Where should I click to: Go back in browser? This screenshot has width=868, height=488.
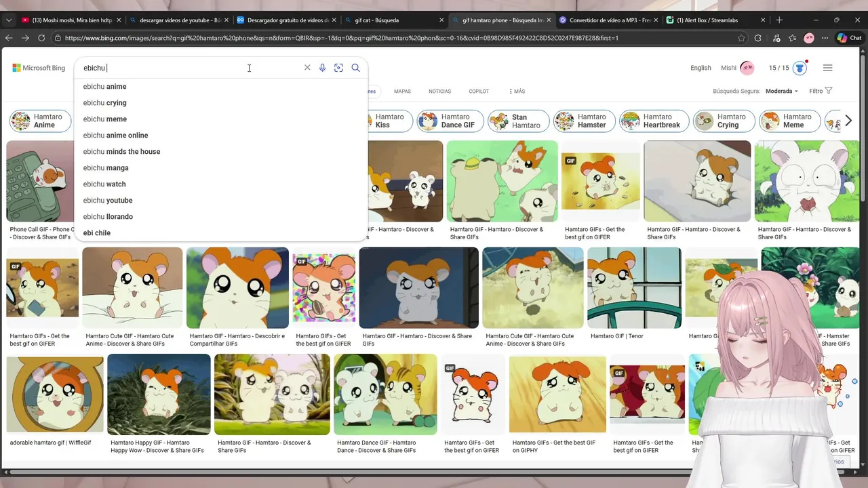point(9,38)
